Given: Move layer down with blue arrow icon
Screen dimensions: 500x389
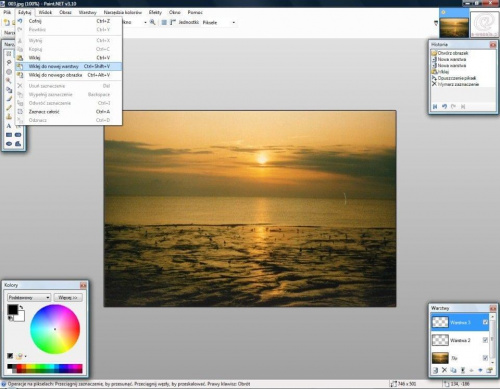Looking at the screenshot, I should pos(480,370).
